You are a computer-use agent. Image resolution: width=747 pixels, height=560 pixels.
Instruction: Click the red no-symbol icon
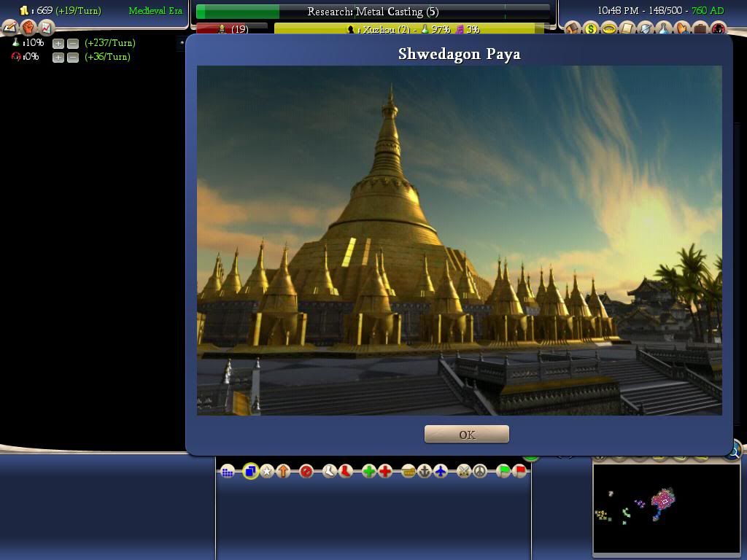click(x=306, y=472)
